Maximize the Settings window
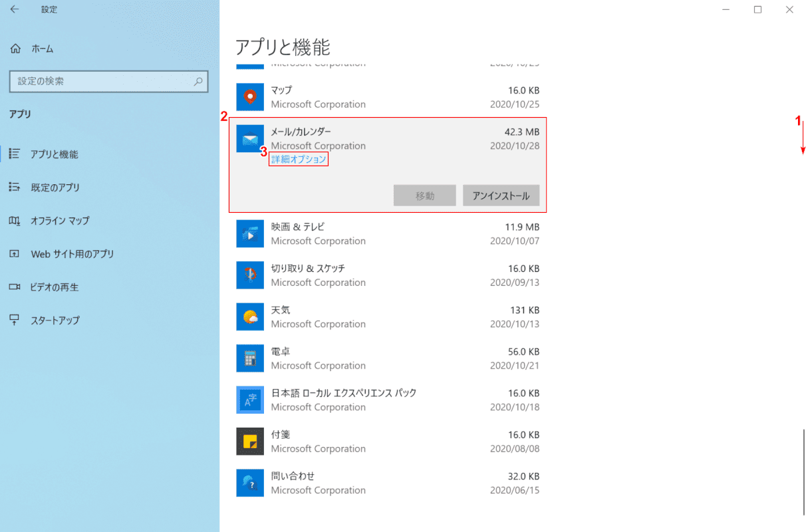The width and height of the screenshot is (806, 532). (x=757, y=9)
